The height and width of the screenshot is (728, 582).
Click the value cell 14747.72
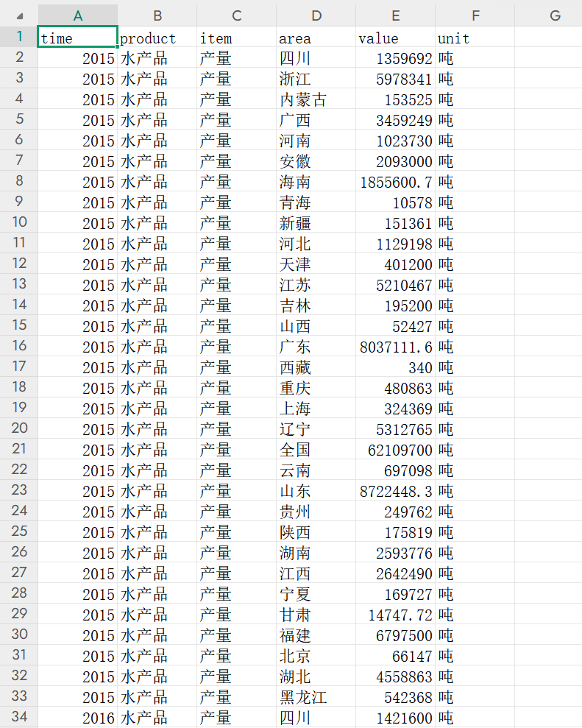pos(395,614)
